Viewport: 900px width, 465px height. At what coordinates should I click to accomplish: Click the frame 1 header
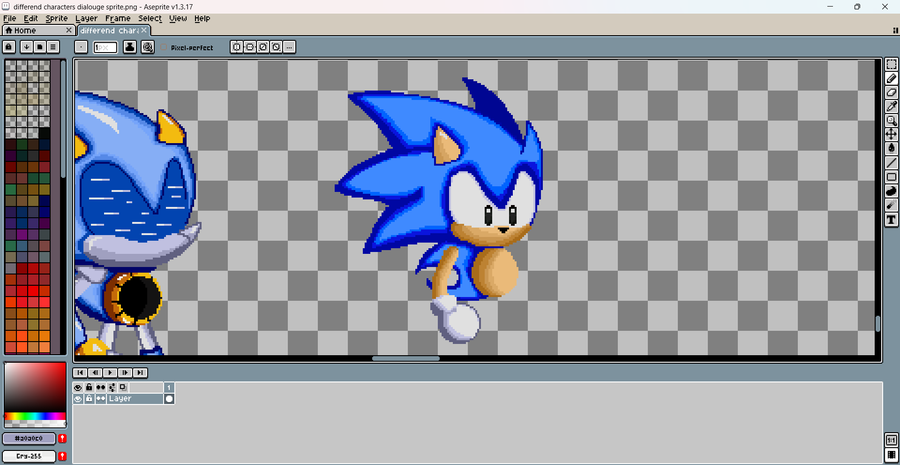tap(169, 388)
